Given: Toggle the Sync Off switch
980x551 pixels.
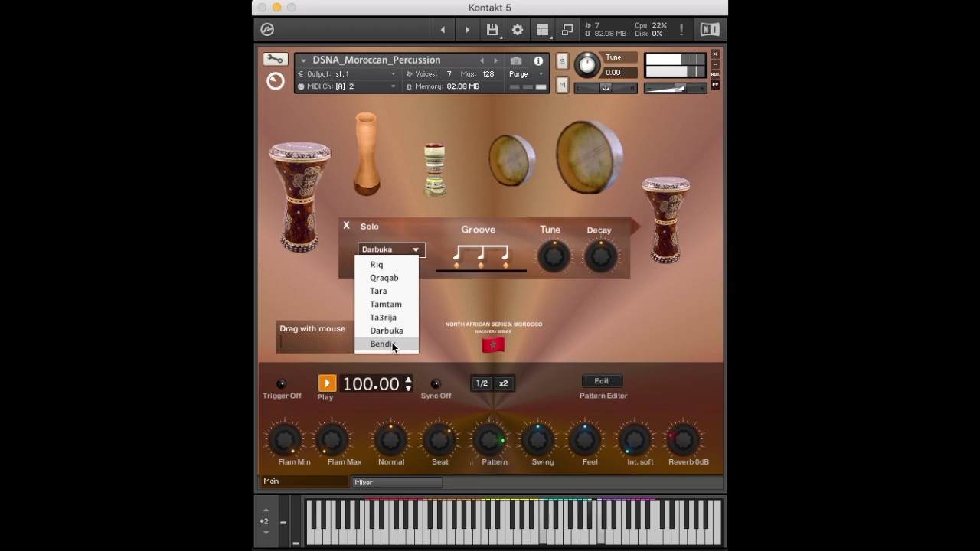Looking at the screenshot, I should [x=435, y=383].
